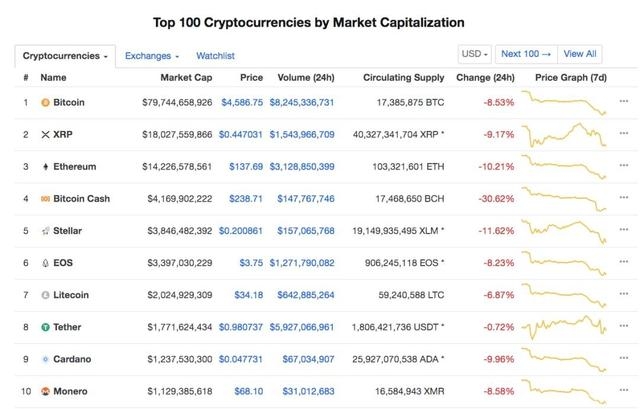Viewport: 640px width, 409px height.
Task: Click the Bitcoin coin icon
Action: click(x=44, y=102)
